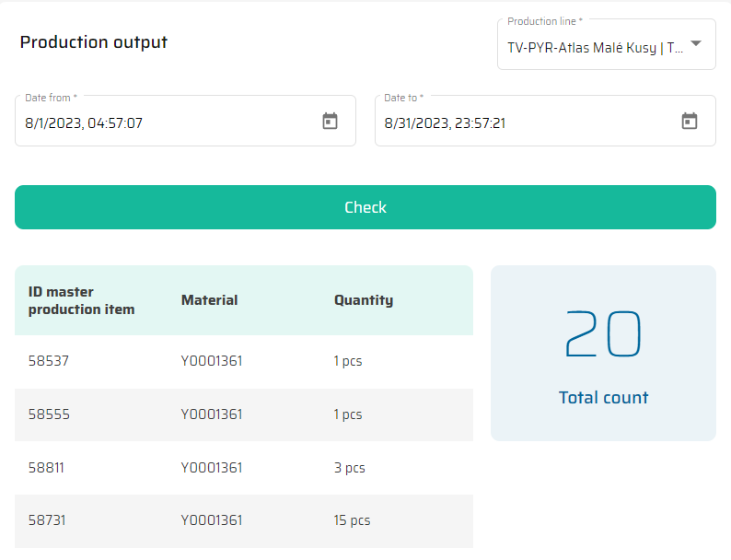Click the 1 pcs quantity for 58555

348,414
